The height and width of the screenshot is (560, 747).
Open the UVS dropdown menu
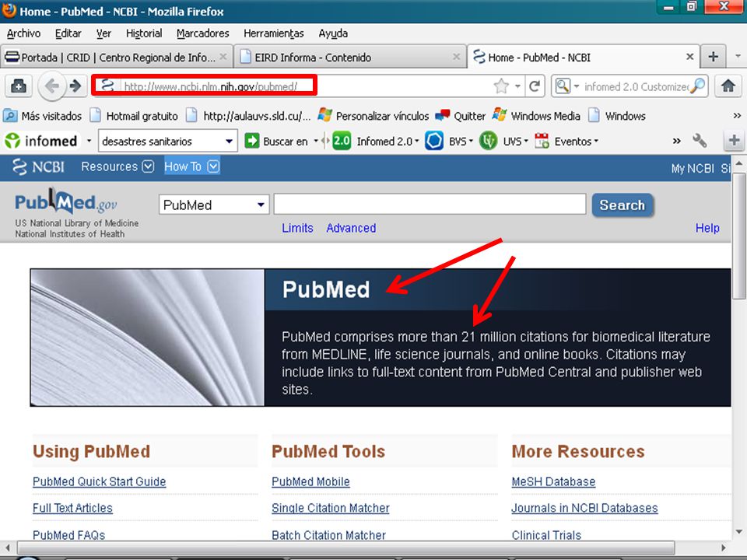(525, 141)
